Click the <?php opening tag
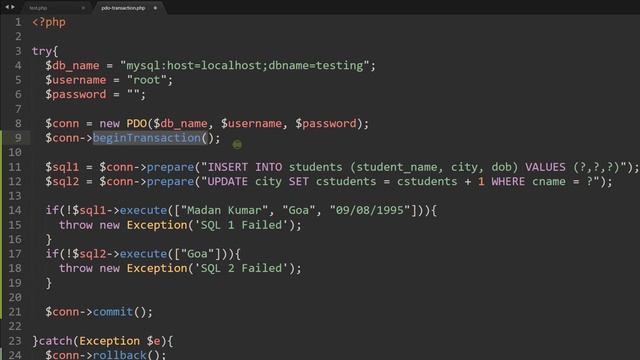 click(49, 22)
